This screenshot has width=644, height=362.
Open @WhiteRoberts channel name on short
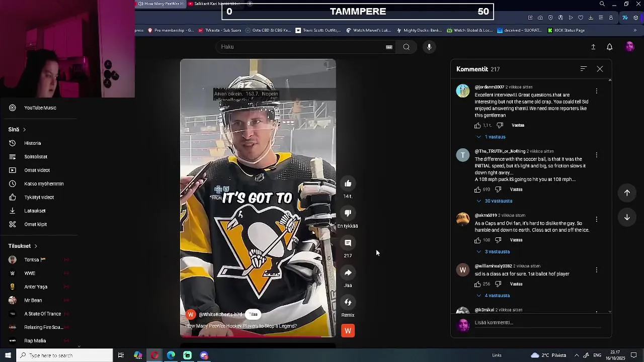[x=220, y=315]
